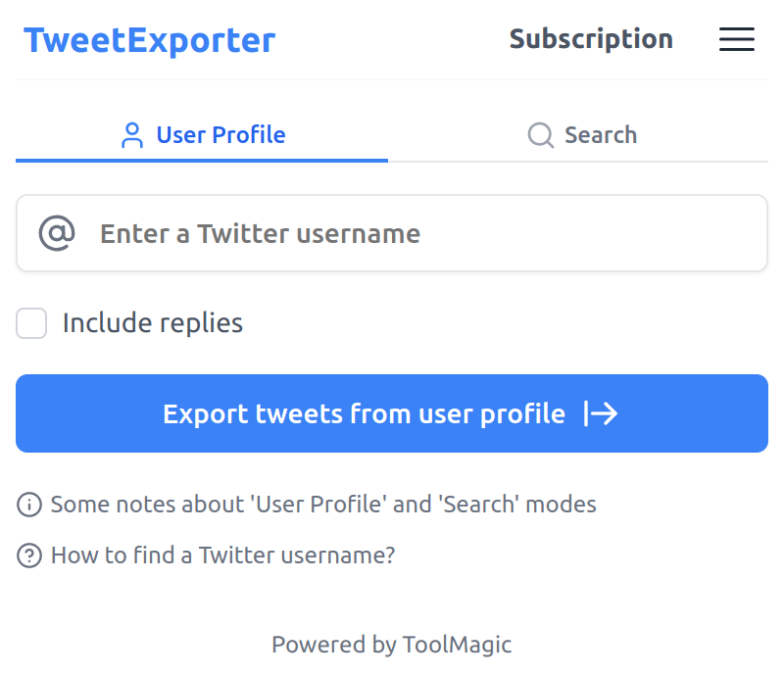Click the person icon in User Profile tab
Image resolution: width=784 pixels, height=676 pixels.
point(131,135)
